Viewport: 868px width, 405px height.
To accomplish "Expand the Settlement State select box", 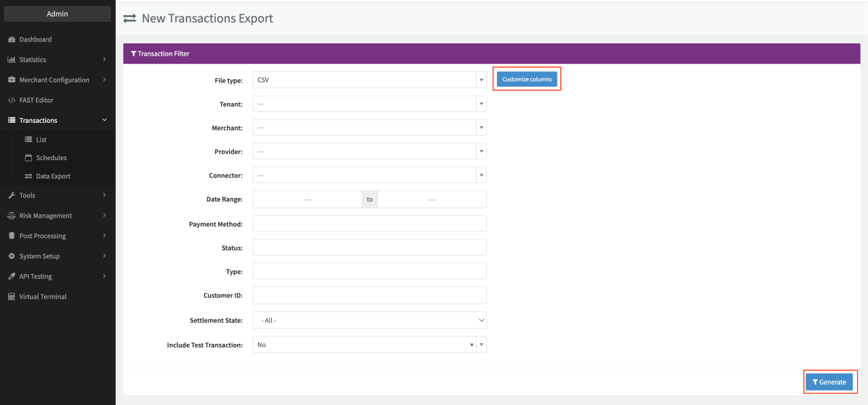I will pos(370,320).
